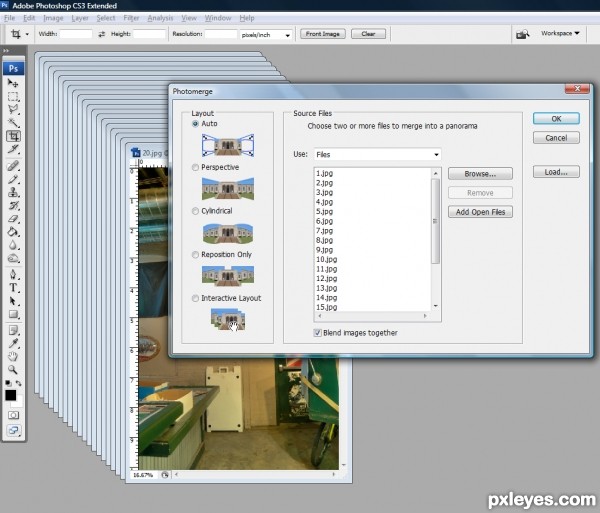The image size is (600, 513).
Task: Select the Healing Brush tool
Action: click(x=13, y=166)
